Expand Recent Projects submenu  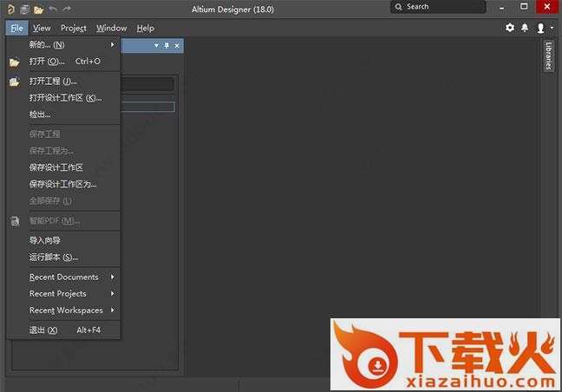pos(63,294)
